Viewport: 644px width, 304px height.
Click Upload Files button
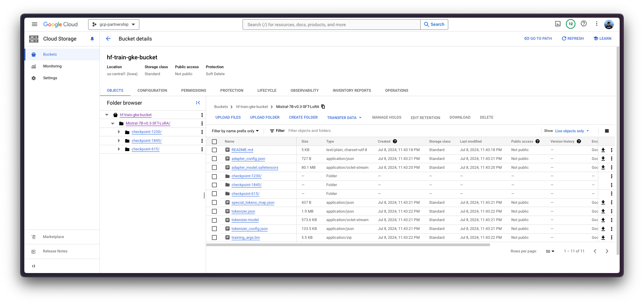pyautogui.click(x=228, y=118)
